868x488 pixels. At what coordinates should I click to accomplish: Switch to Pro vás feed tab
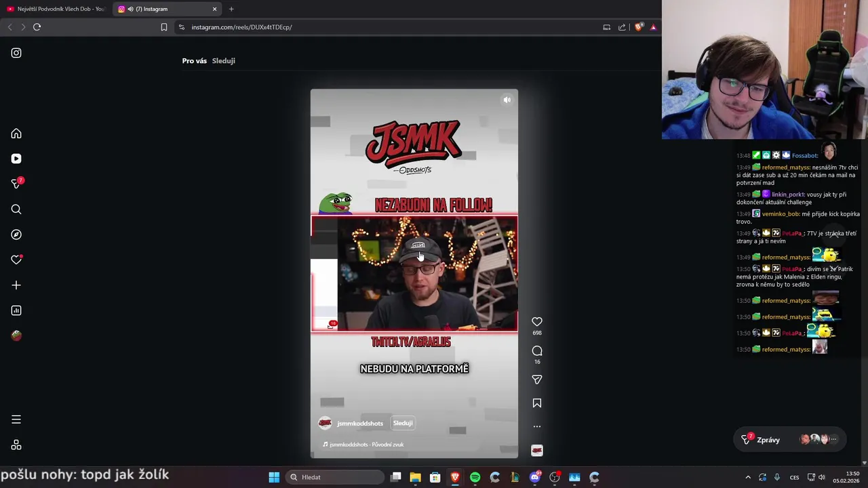[194, 61]
